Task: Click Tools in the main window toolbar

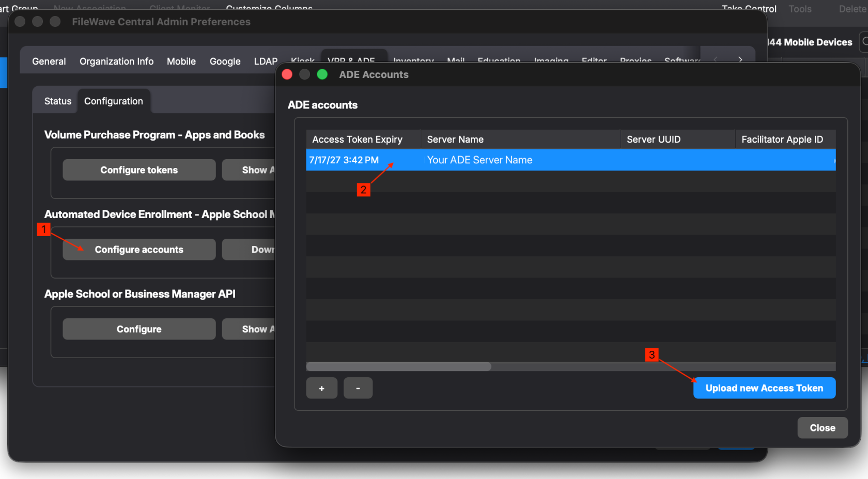Action: [800, 9]
